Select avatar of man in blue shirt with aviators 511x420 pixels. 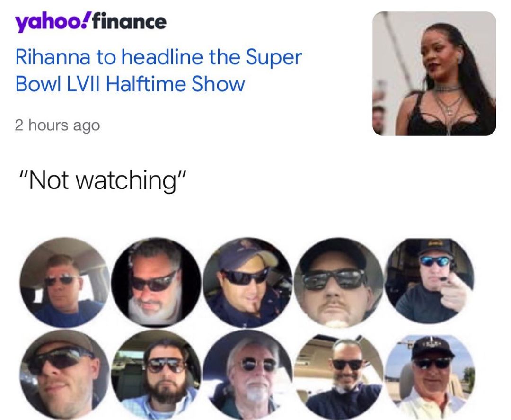click(x=64, y=282)
